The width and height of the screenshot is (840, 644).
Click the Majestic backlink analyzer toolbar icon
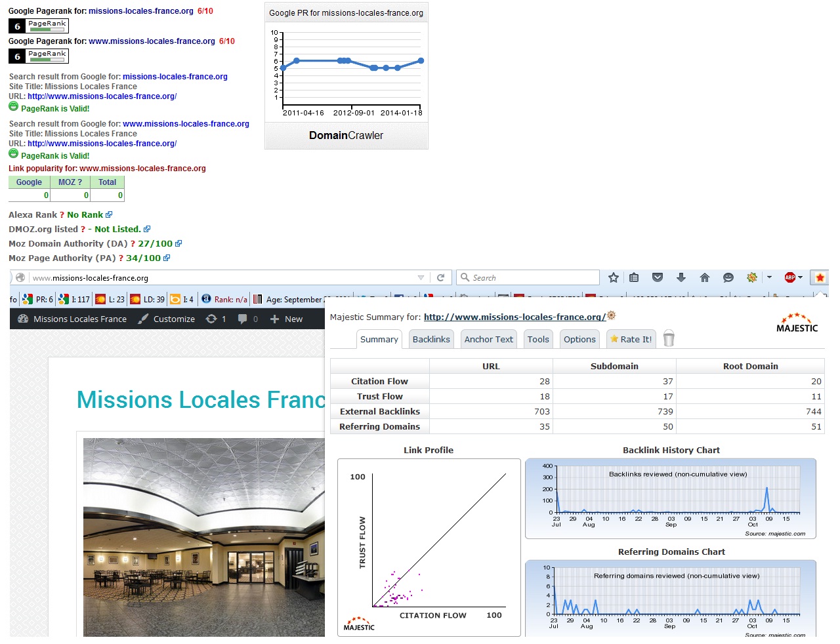pos(820,277)
